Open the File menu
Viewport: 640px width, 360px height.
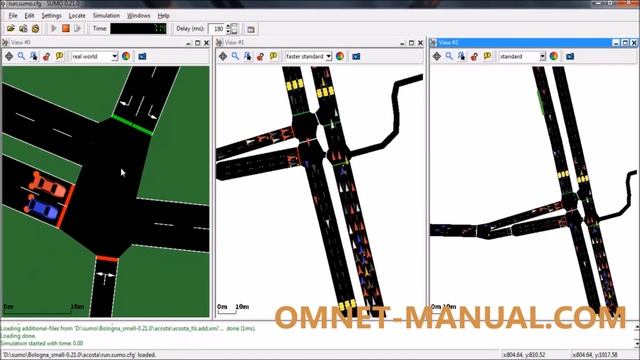point(13,16)
